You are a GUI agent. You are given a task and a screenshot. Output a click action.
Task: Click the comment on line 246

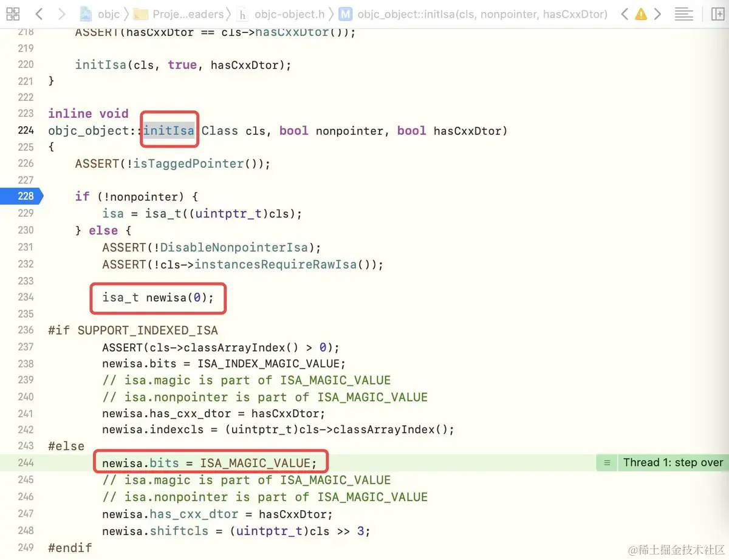(265, 497)
